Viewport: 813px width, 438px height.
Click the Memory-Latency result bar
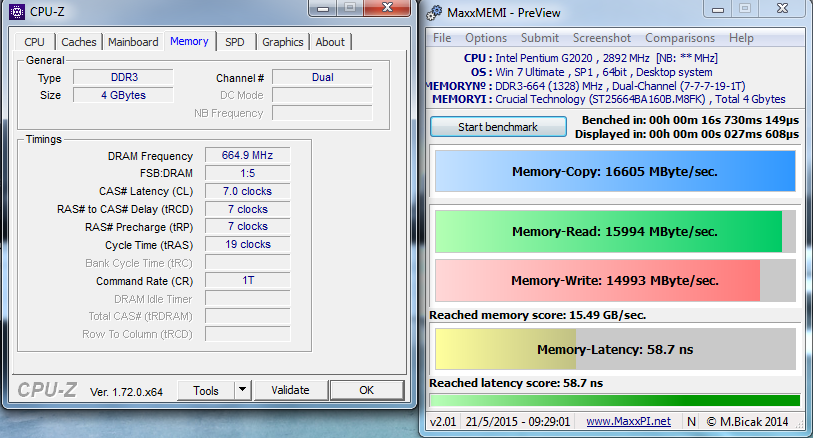coord(615,349)
